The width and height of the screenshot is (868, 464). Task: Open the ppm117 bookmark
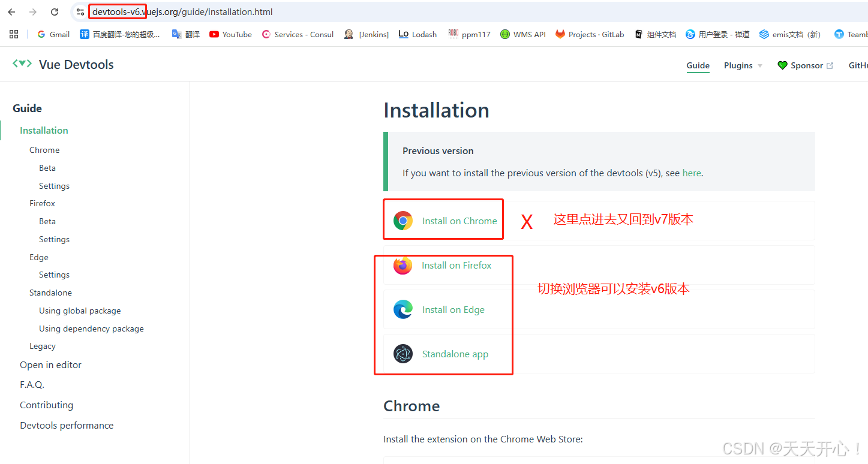[x=469, y=34]
